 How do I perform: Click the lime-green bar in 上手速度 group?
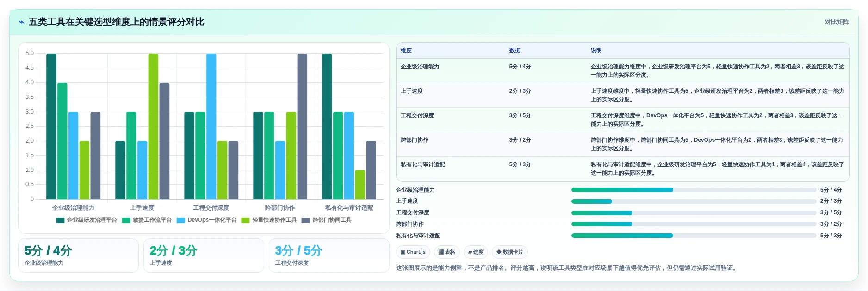point(153,126)
